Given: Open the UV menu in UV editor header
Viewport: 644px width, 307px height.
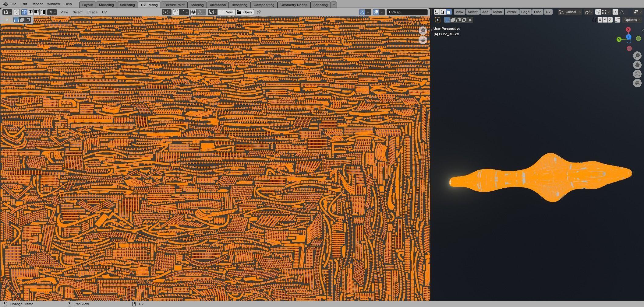Looking at the screenshot, I should [104, 12].
